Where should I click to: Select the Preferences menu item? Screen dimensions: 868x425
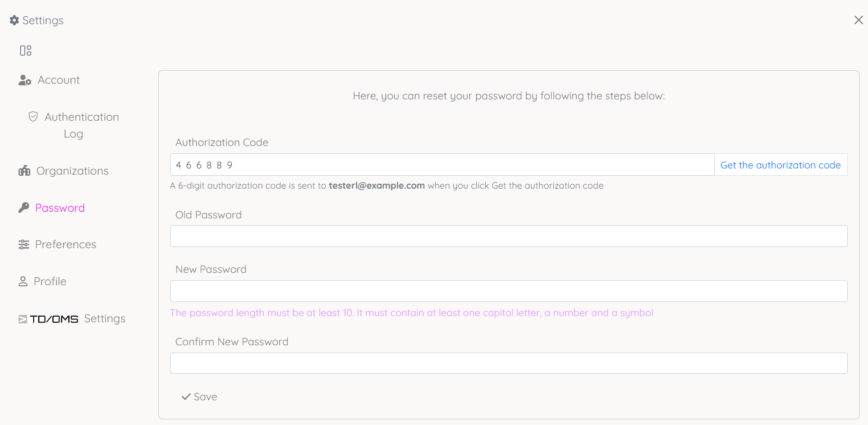(x=66, y=244)
